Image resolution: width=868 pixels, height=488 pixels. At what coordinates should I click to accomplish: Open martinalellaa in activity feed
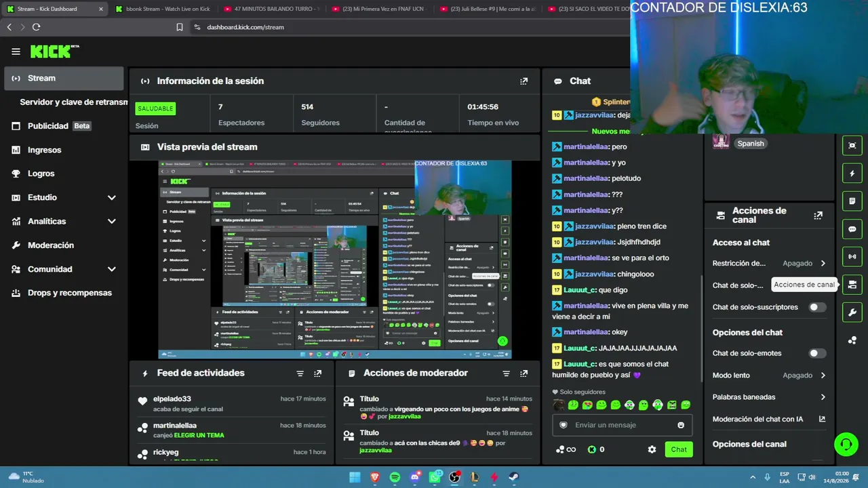[175, 426]
